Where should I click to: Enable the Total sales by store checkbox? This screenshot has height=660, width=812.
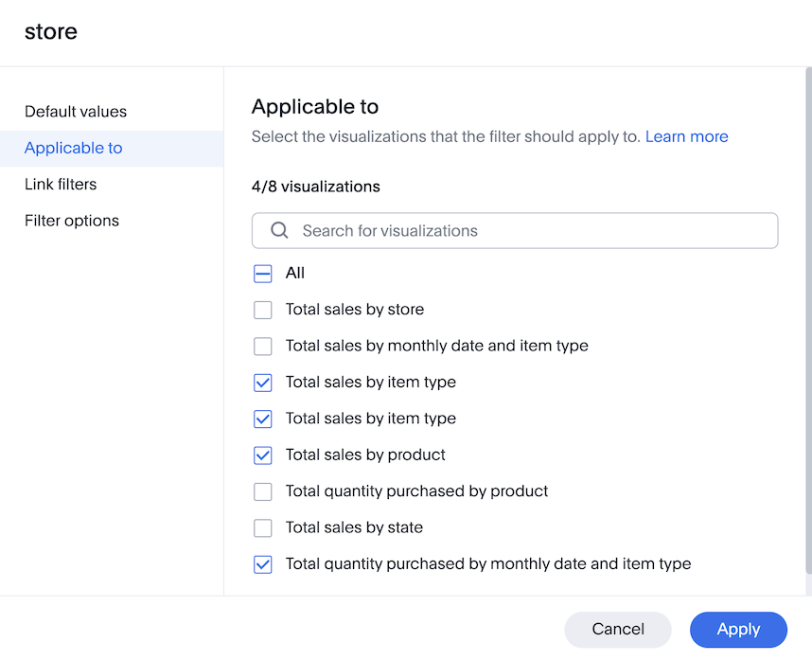point(262,310)
